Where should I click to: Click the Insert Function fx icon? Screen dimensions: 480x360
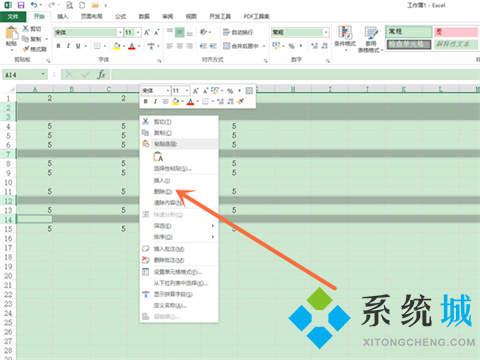tap(101, 74)
